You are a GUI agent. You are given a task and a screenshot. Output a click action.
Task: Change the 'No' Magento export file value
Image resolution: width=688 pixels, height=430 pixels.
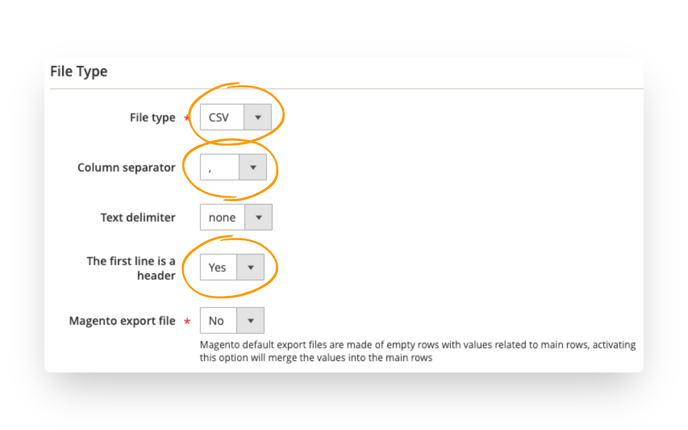(232, 321)
